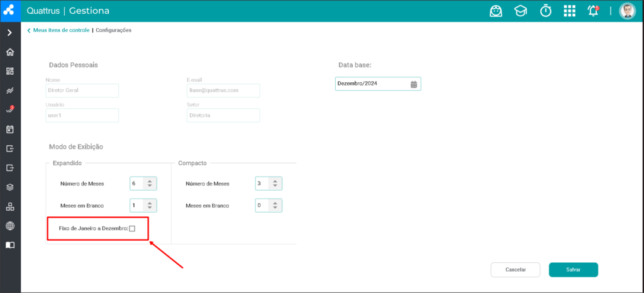Click the E-mail field liane@quattrus.com
644x293 pixels.
tap(223, 91)
